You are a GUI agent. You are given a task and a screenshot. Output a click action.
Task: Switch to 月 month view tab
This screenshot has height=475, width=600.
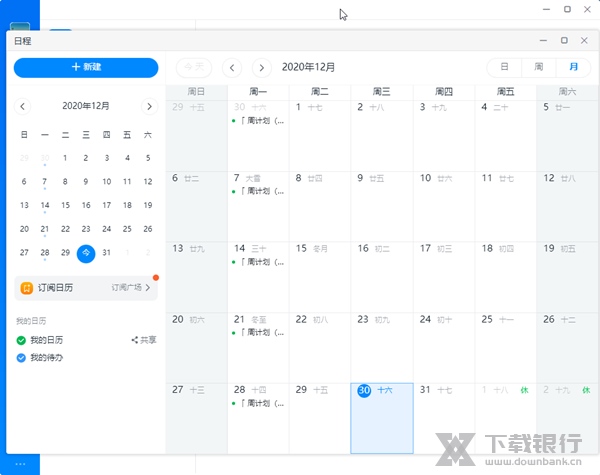tap(573, 67)
